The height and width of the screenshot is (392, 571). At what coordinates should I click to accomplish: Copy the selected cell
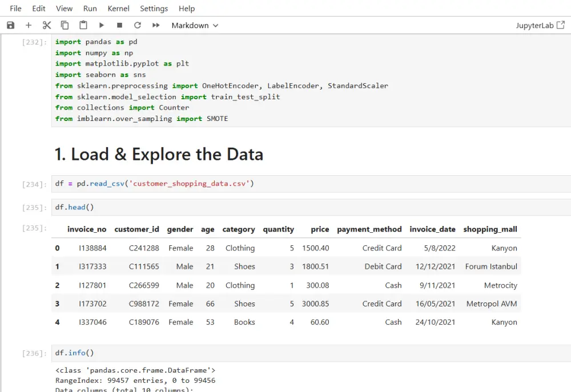65,25
